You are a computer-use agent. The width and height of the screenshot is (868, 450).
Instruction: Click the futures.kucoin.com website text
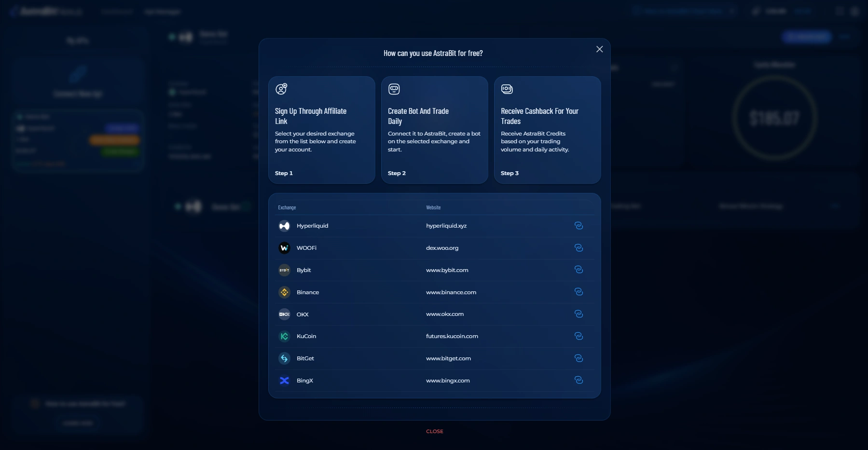pos(452,336)
